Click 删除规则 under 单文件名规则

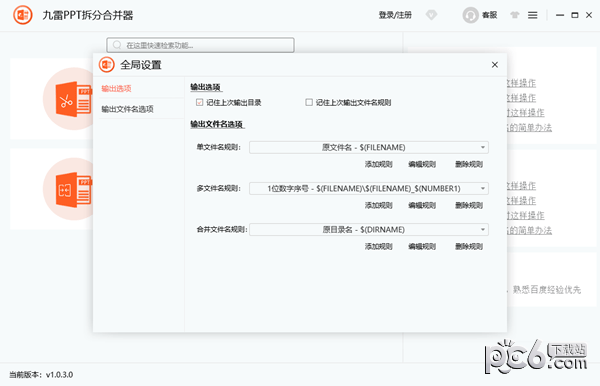tap(469, 164)
